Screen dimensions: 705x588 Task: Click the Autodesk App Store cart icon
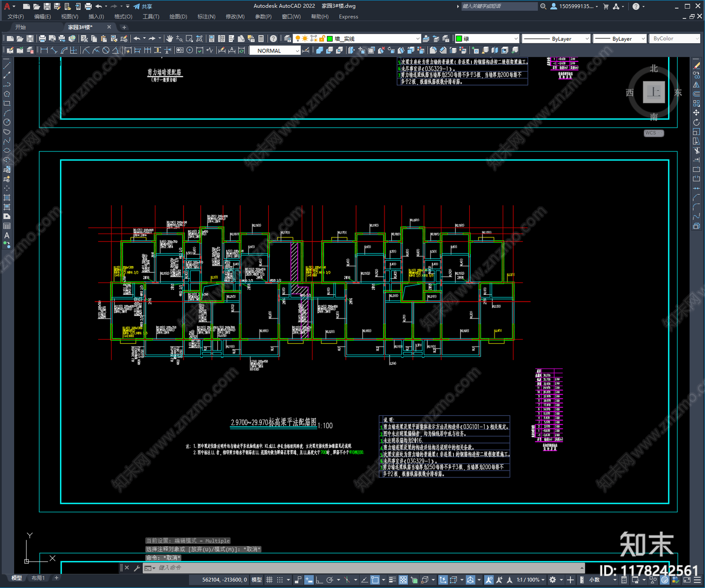click(x=606, y=6)
